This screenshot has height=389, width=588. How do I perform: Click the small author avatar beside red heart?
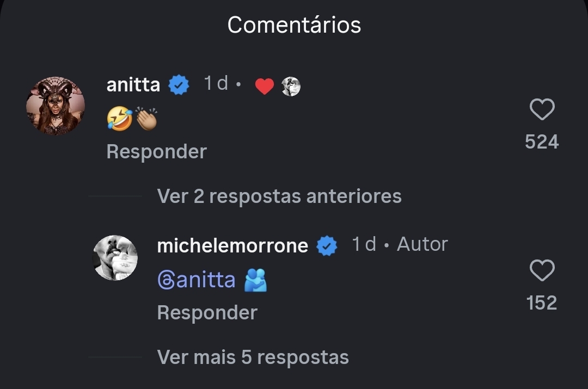[x=291, y=86]
